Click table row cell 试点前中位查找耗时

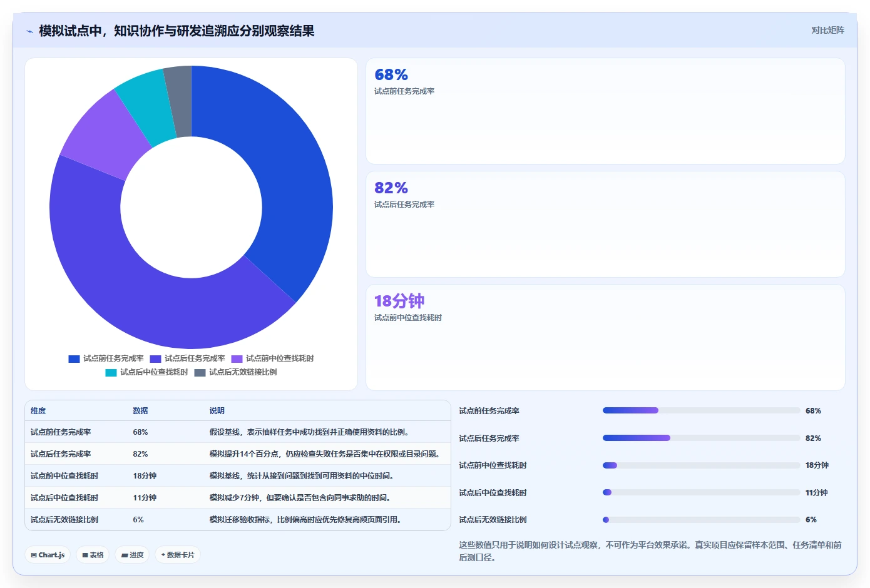click(x=64, y=476)
